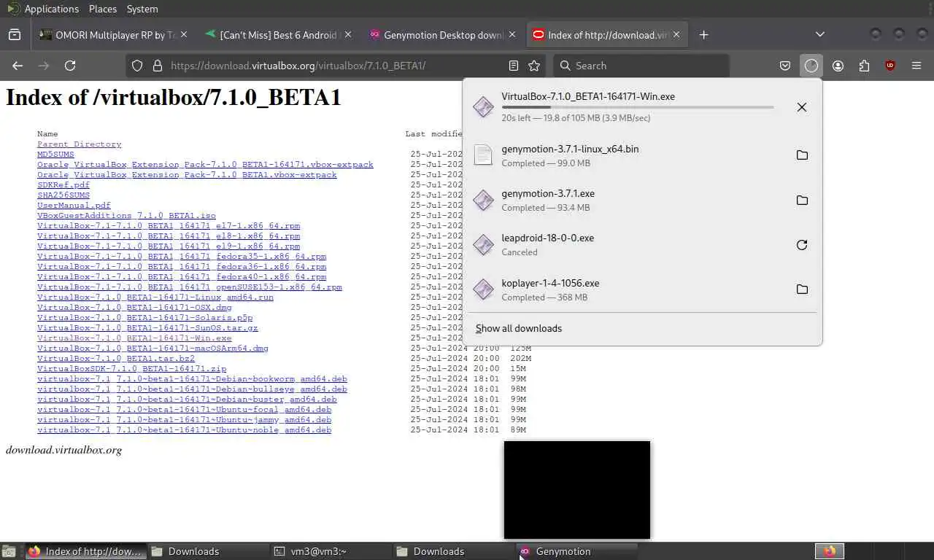Click the shield tracking protection icon
Screen dimensions: 934x560
[x=137, y=66]
